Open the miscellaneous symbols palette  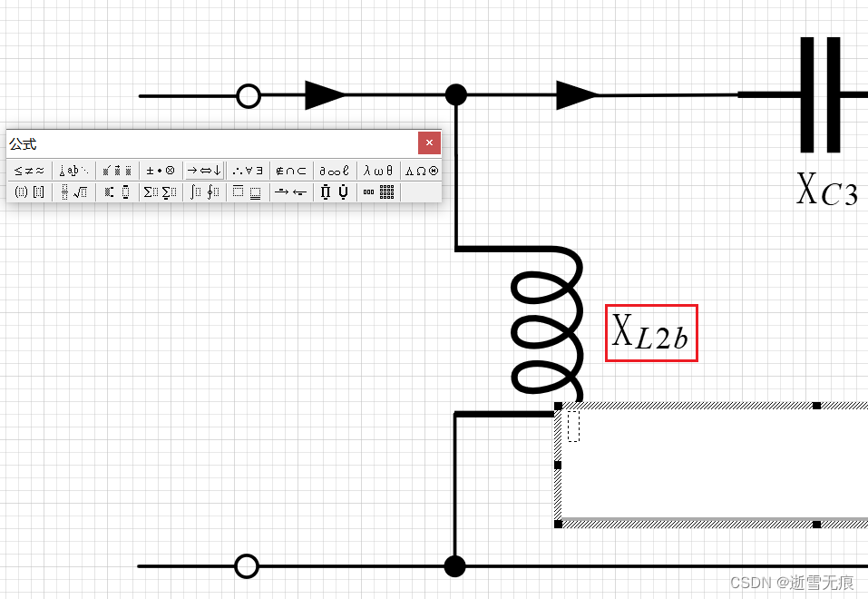[334, 170]
